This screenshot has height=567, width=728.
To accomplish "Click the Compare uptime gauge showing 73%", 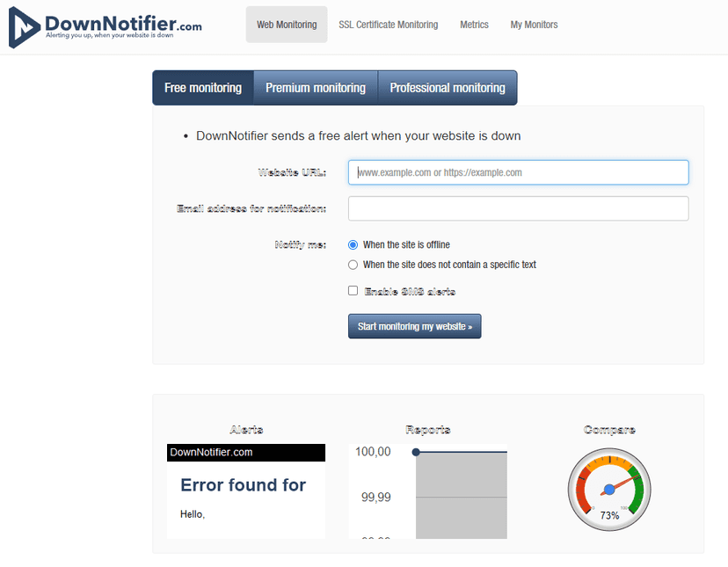I will point(608,489).
